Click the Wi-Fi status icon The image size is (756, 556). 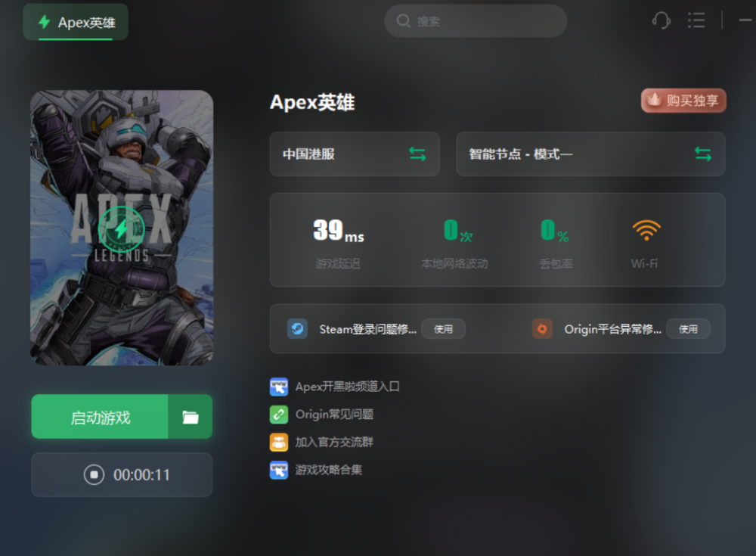point(646,230)
